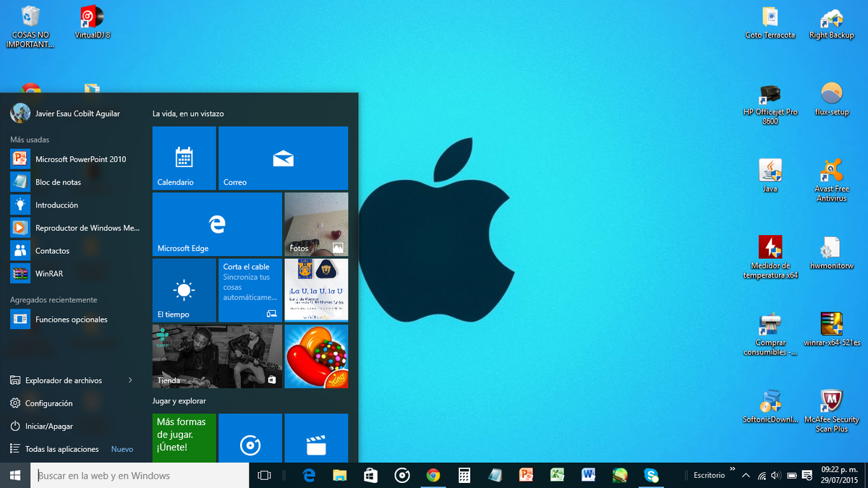Launch the Candy Crush tile

[316, 356]
